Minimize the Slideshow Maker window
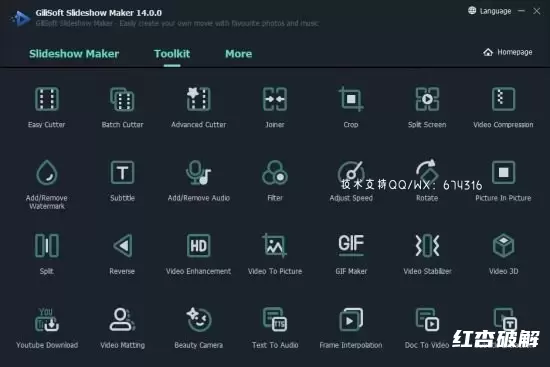The image size is (550, 367). pos(522,11)
